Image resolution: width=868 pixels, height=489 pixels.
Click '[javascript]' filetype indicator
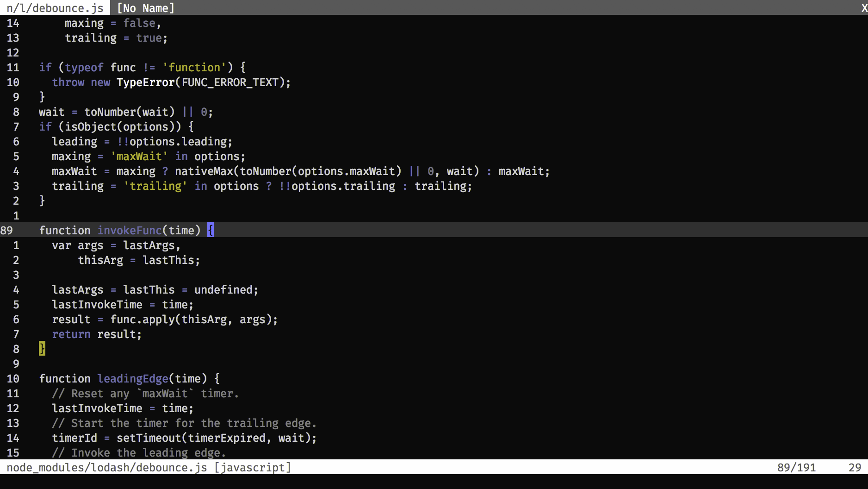[253, 467]
